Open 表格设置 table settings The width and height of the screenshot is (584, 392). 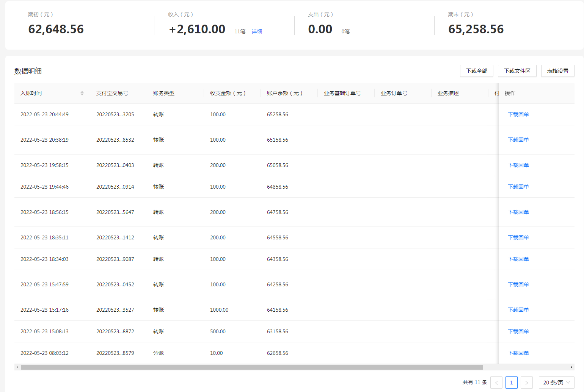click(x=558, y=71)
